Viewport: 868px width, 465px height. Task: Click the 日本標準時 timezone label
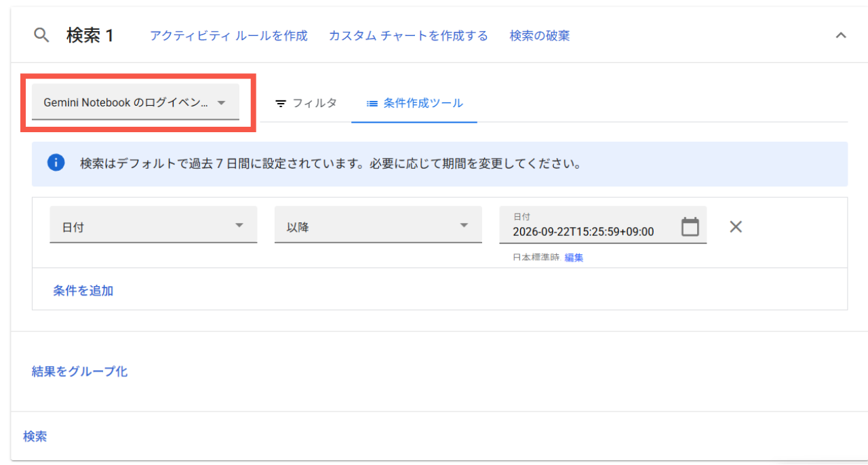(x=536, y=258)
